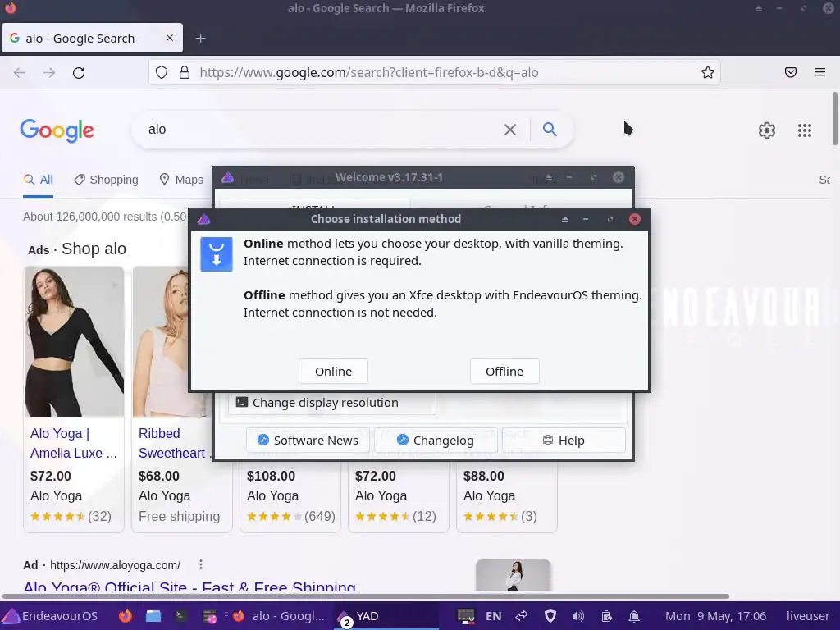Bookmark this page with star

[x=708, y=72]
